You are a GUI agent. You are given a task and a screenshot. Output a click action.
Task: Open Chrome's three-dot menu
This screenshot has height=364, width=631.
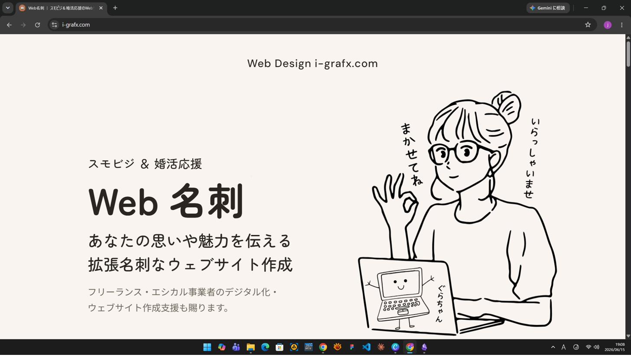click(x=622, y=25)
